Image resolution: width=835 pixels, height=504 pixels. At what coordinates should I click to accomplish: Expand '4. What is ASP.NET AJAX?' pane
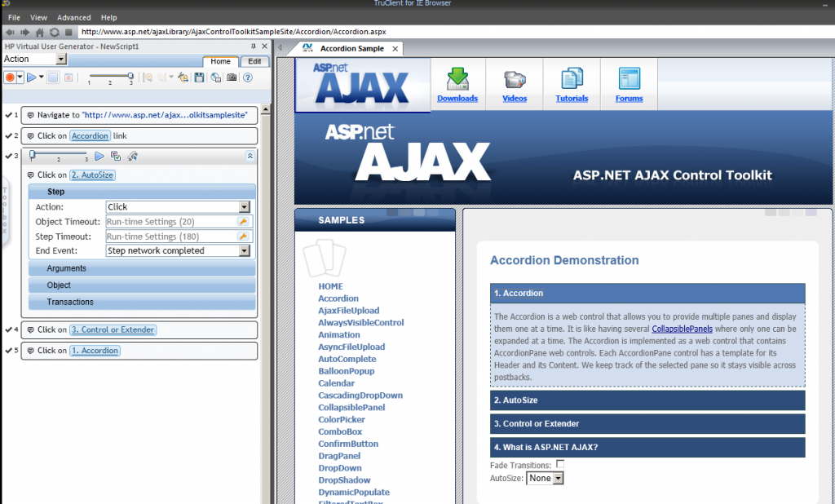647,448
